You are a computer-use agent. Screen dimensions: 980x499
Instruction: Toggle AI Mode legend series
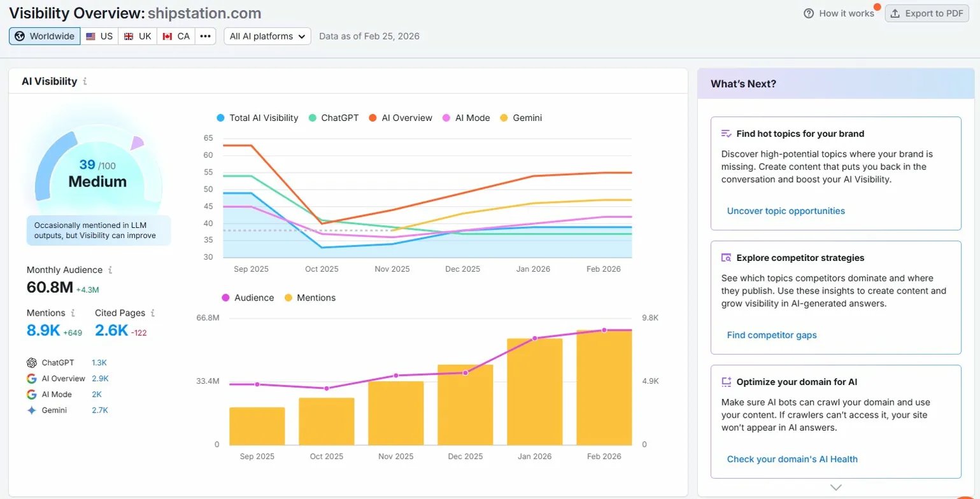pyautogui.click(x=466, y=118)
